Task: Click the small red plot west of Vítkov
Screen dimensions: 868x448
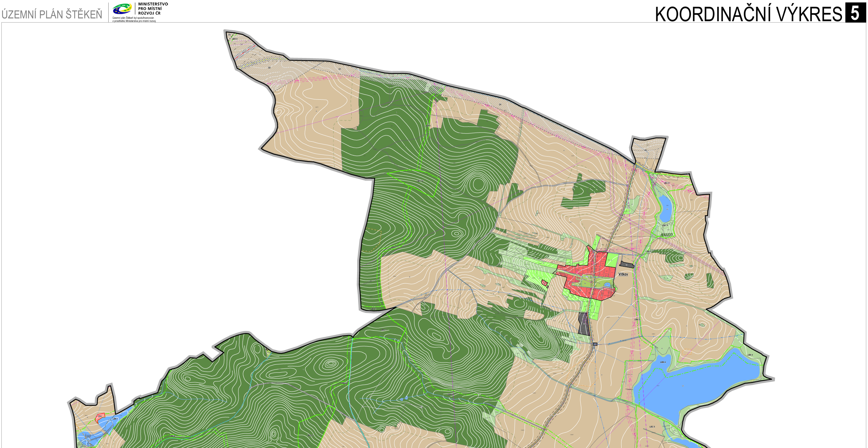Action: click(545, 283)
